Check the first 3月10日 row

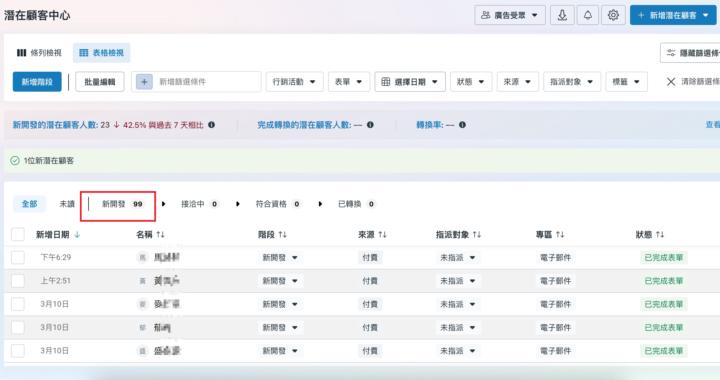[x=18, y=304]
